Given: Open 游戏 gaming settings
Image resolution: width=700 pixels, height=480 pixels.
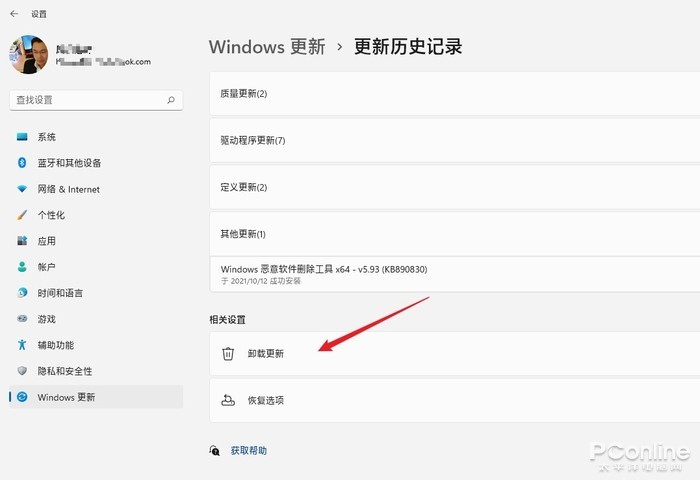Looking at the screenshot, I should pyautogui.click(x=46, y=319).
